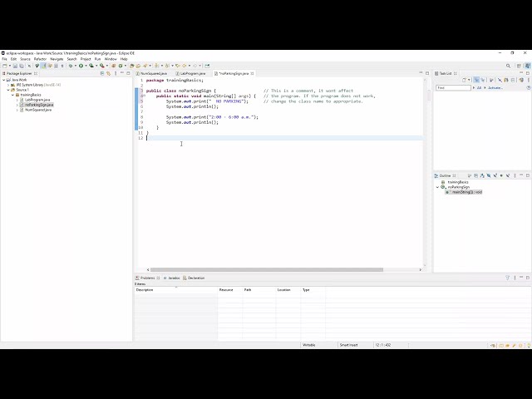Expand the JRE System Library node

[x=8, y=85]
